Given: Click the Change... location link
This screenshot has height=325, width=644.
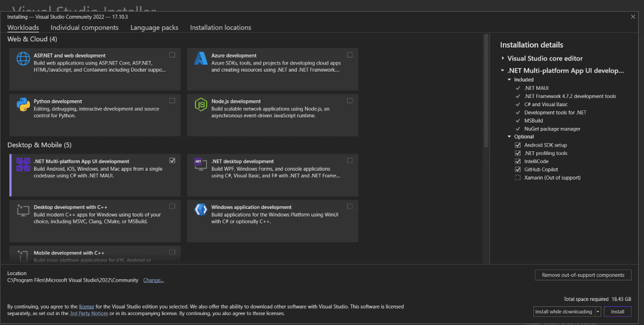Looking at the screenshot, I should [153, 280].
